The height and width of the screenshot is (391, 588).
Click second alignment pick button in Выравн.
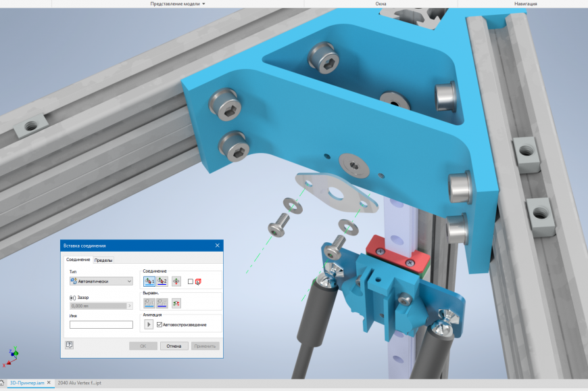click(162, 303)
